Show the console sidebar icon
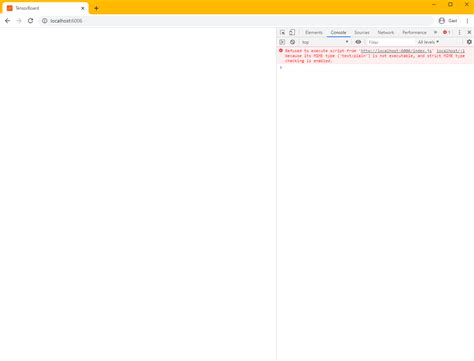The height and width of the screenshot is (361, 474). click(282, 42)
